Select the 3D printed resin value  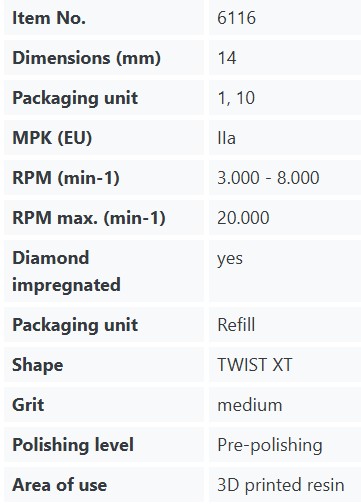click(281, 485)
